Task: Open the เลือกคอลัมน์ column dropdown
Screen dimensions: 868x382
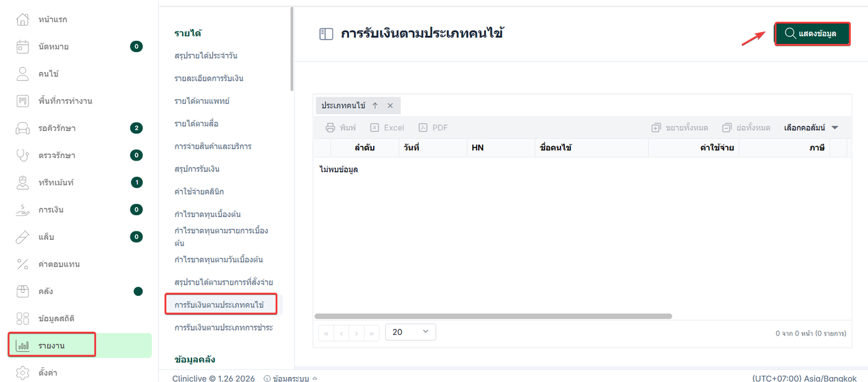Action: (811, 128)
